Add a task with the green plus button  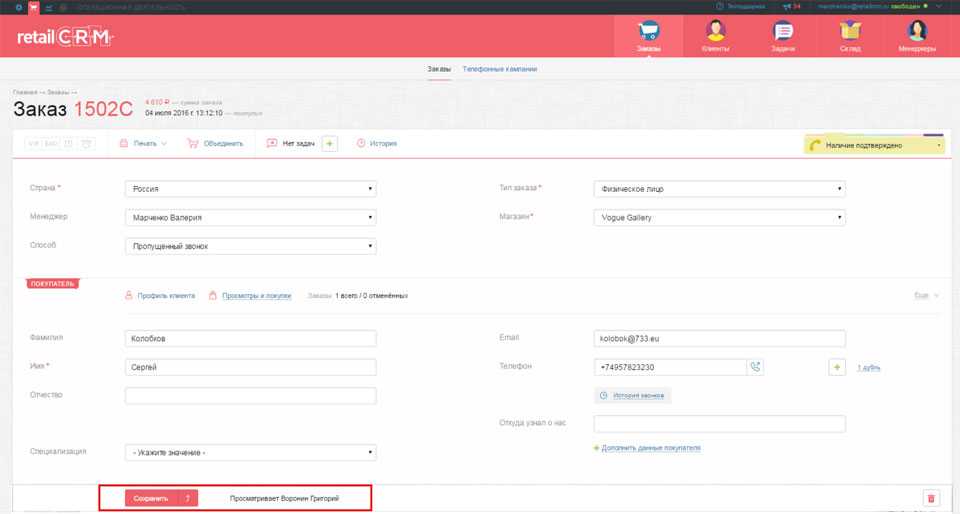point(330,143)
